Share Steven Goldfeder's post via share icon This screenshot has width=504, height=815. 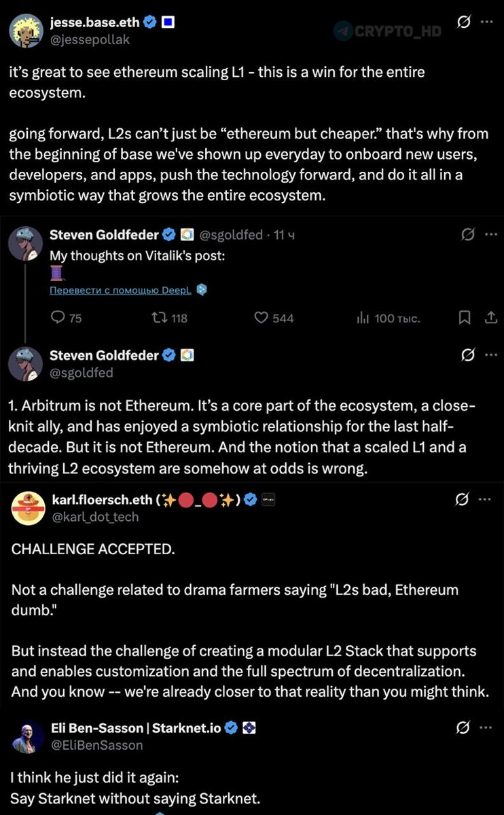[490, 317]
